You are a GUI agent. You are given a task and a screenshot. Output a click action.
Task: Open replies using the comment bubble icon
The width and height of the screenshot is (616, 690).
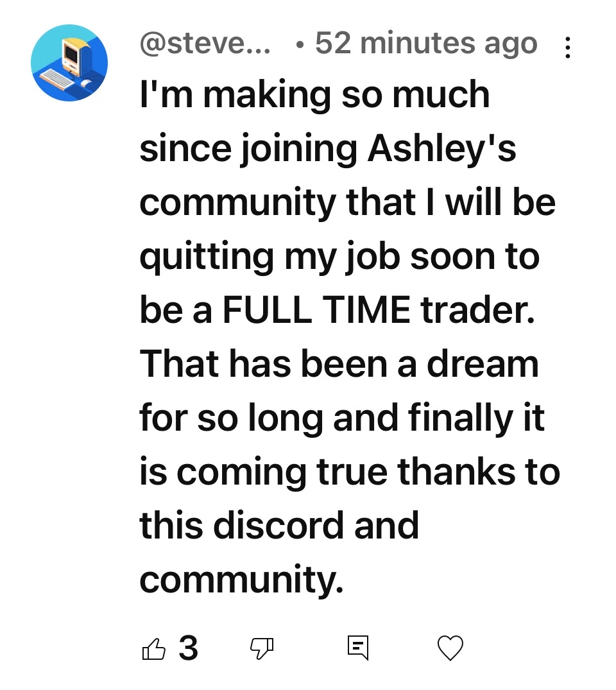pyautogui.click(x=357, y=648)
